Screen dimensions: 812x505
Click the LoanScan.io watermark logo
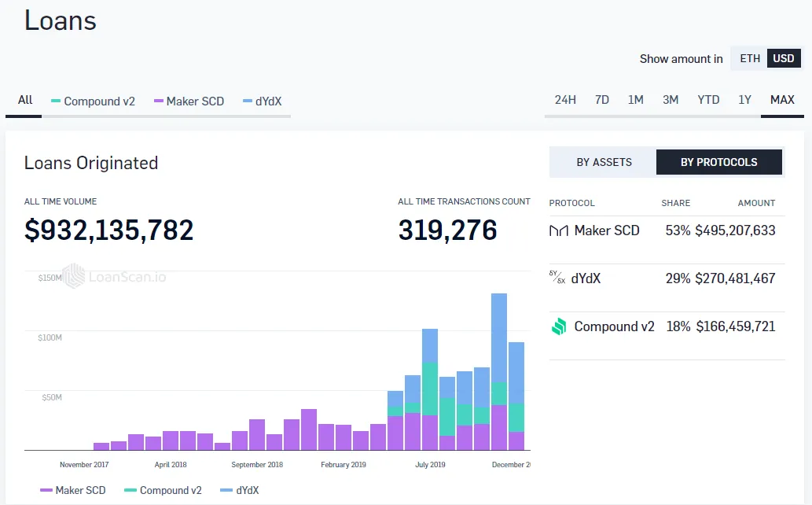pyautogui.click(x=74, y=276)
